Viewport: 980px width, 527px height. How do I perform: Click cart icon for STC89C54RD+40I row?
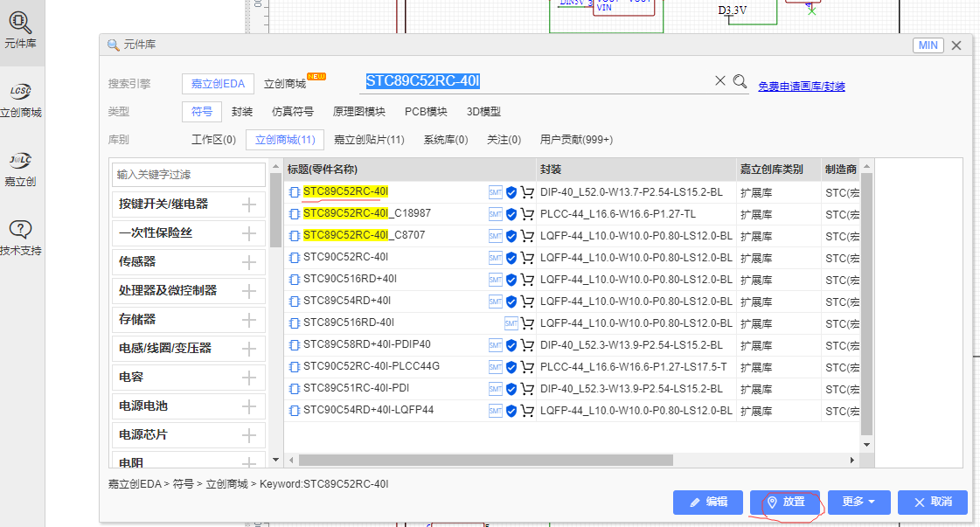click(527, 302)
